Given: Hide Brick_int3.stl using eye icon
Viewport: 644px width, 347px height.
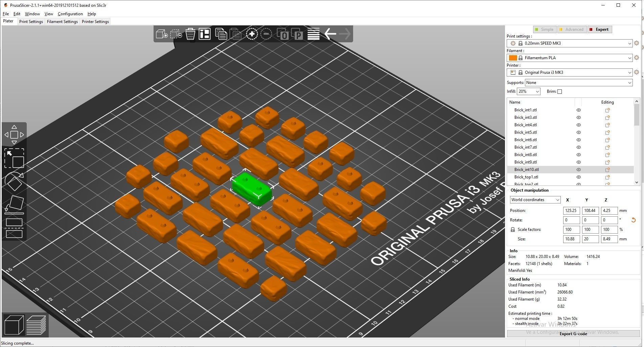Looking at the screenshot, I should (579, 117).
